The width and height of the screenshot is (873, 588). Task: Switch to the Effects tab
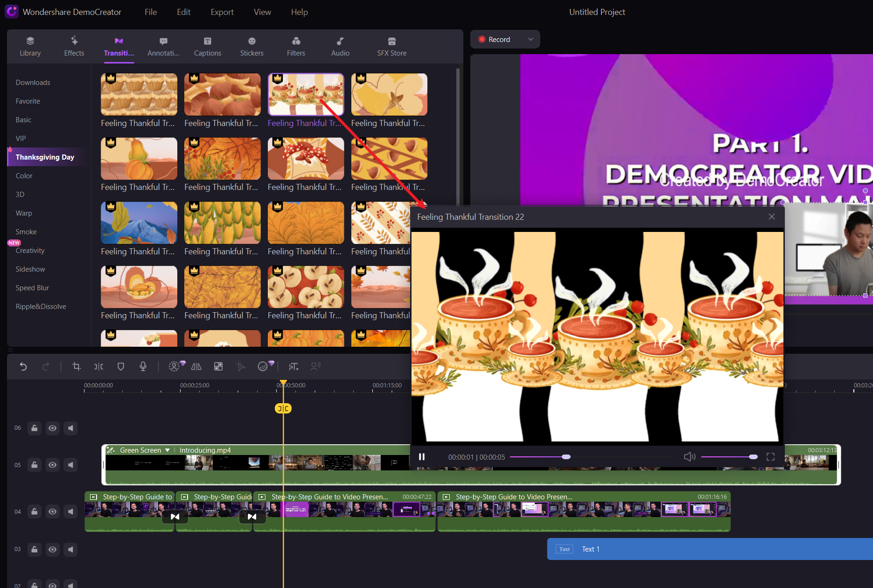tap(74, 47)
